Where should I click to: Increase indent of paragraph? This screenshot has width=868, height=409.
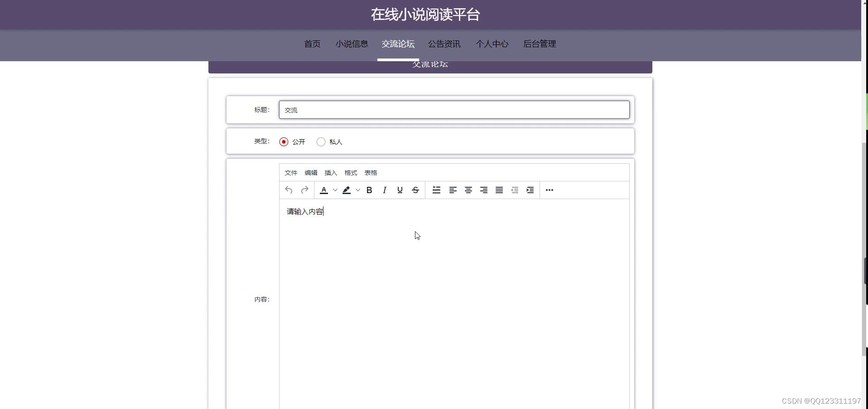coord(530,190)
